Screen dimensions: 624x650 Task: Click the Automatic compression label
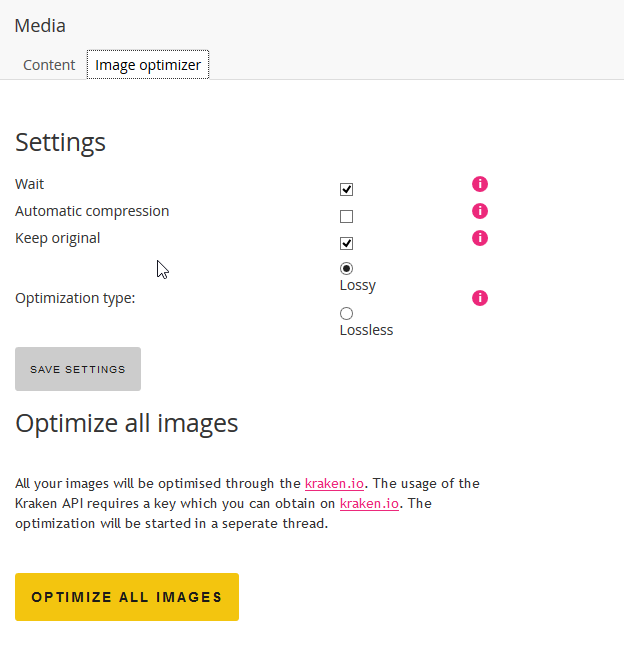(x=92, y=211)
